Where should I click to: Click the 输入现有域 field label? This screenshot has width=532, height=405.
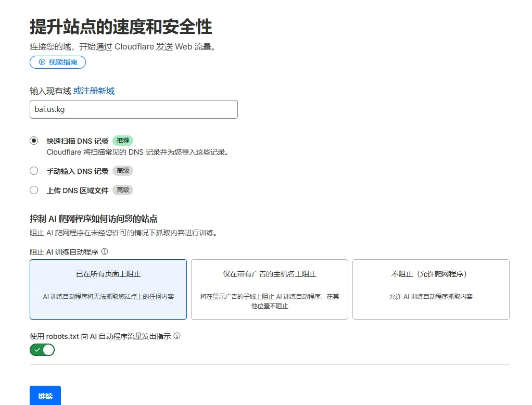click(x=50, y=91)
